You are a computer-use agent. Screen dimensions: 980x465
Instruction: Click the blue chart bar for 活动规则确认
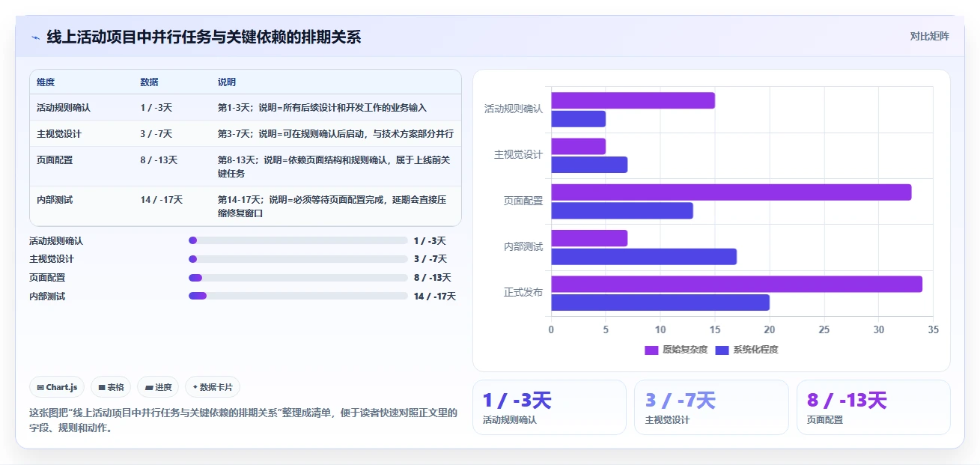[578, 118]
